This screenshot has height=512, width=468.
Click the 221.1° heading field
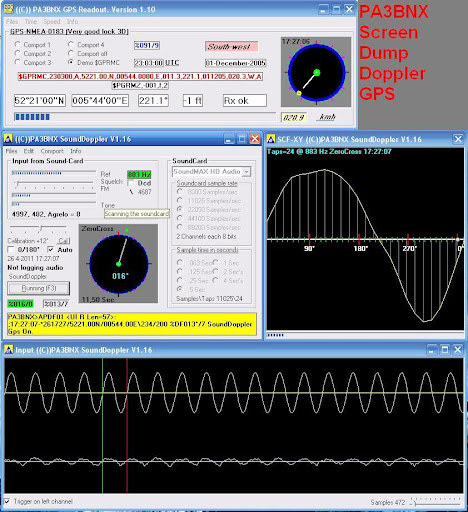click(153, 100)
